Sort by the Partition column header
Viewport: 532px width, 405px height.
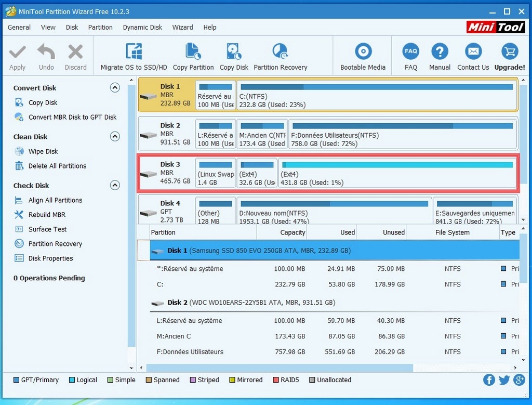coord(203,232)
